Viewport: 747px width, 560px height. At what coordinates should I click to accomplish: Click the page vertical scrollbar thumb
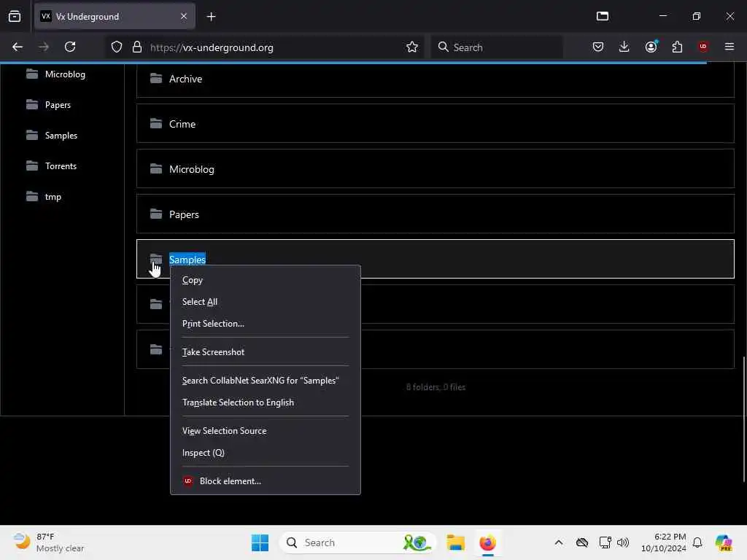pos(743,419)
